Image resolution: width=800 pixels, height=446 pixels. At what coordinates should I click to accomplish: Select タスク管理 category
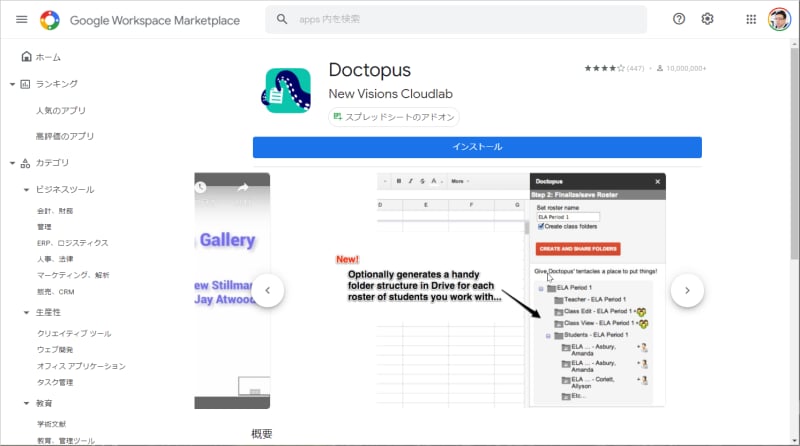pyautogui.click(x=55, y=382)
